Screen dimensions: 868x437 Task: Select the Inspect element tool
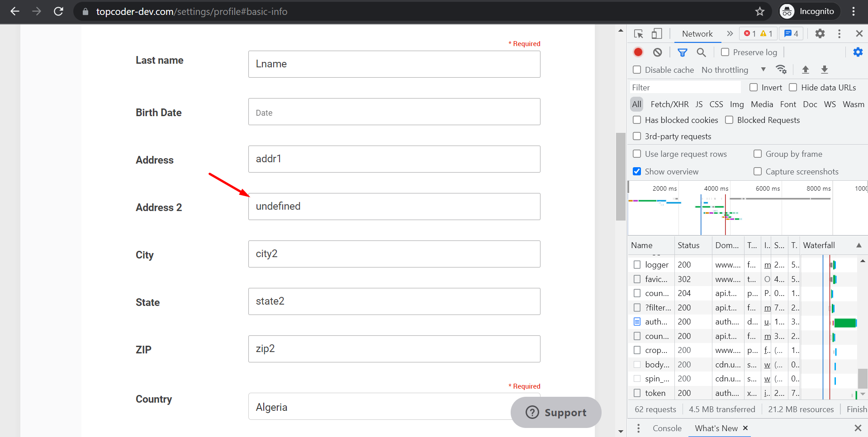coord(638,33)
